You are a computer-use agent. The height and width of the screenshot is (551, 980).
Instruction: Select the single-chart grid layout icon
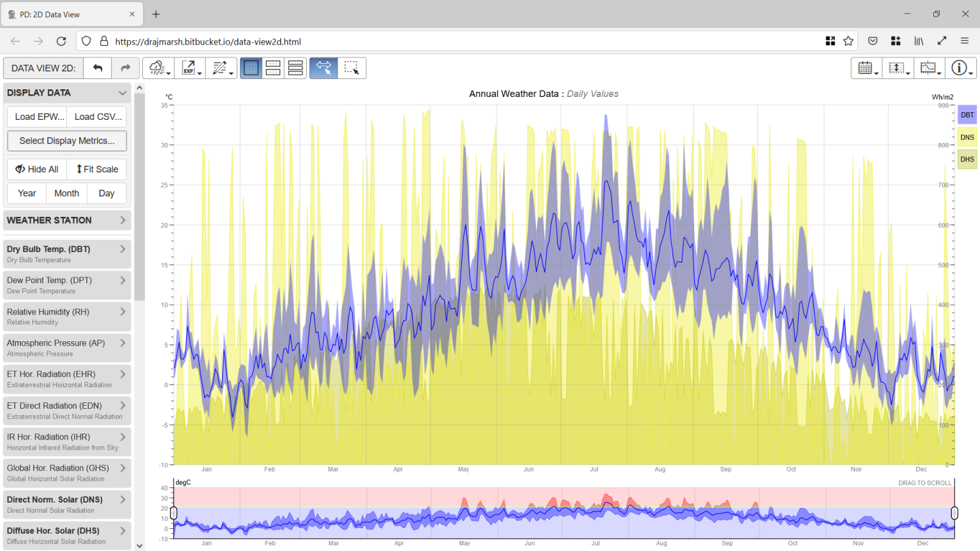[251, 68]
